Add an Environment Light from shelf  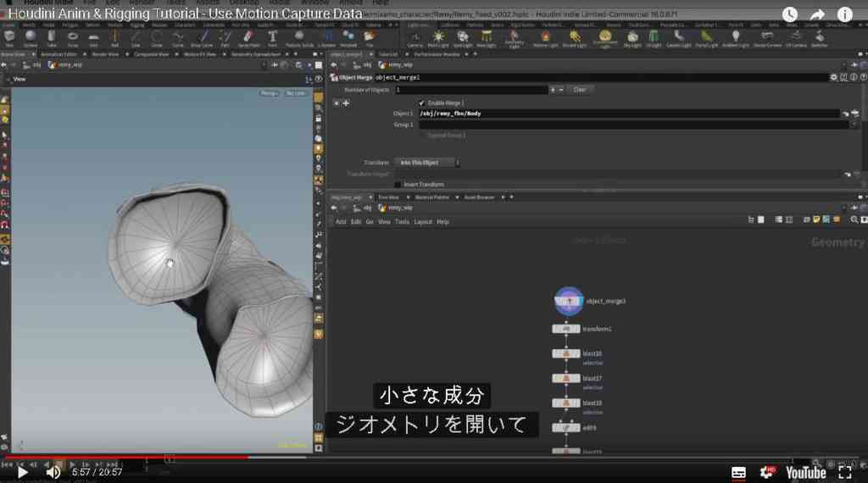click(605, 38)
